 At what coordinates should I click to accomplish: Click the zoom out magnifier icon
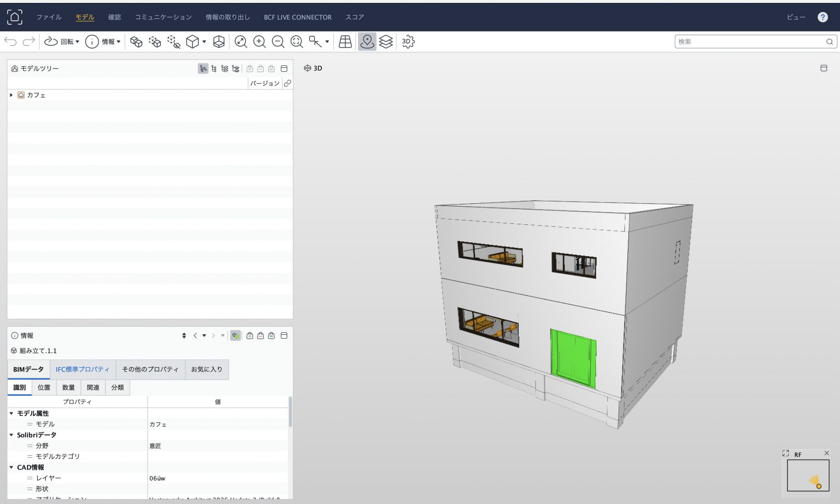pyautogui.click(x=278, y=42)
